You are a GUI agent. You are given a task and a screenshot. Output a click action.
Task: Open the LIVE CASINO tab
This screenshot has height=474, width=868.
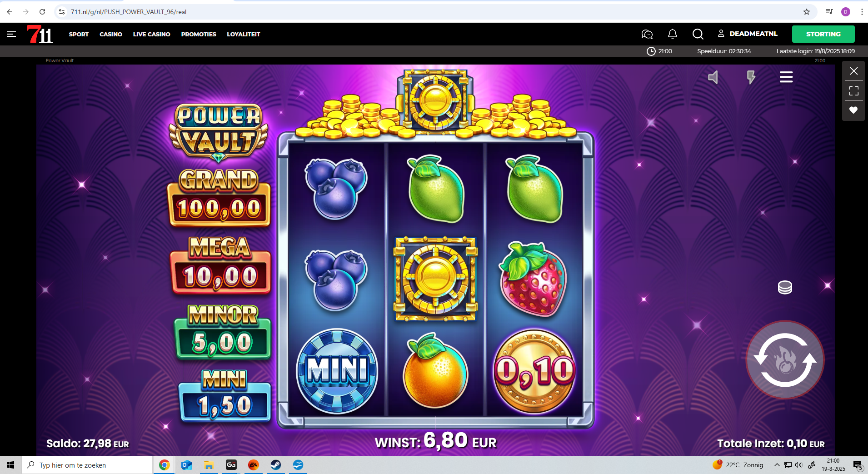(151, 34)
